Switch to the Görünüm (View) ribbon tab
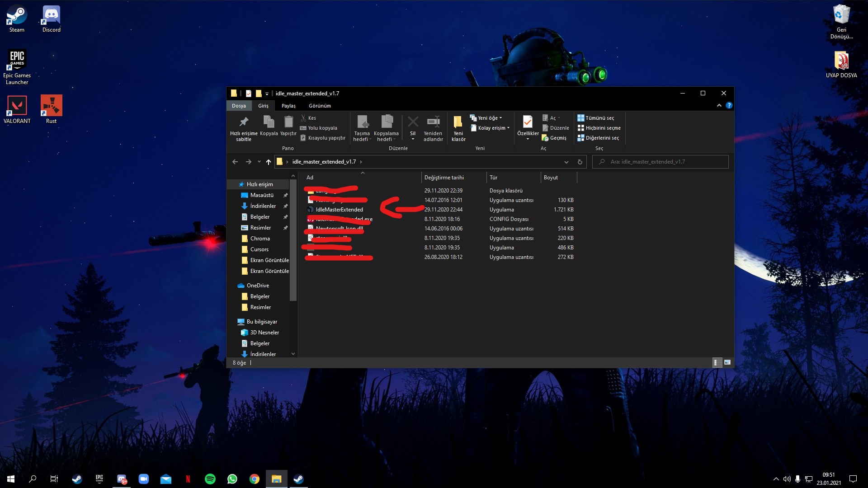 (x=320, y=106)
